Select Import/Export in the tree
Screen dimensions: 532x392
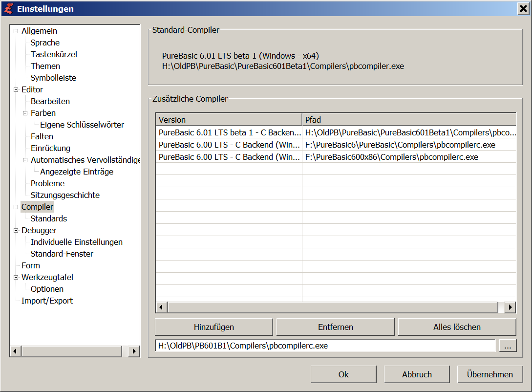[x=47, y=301]
